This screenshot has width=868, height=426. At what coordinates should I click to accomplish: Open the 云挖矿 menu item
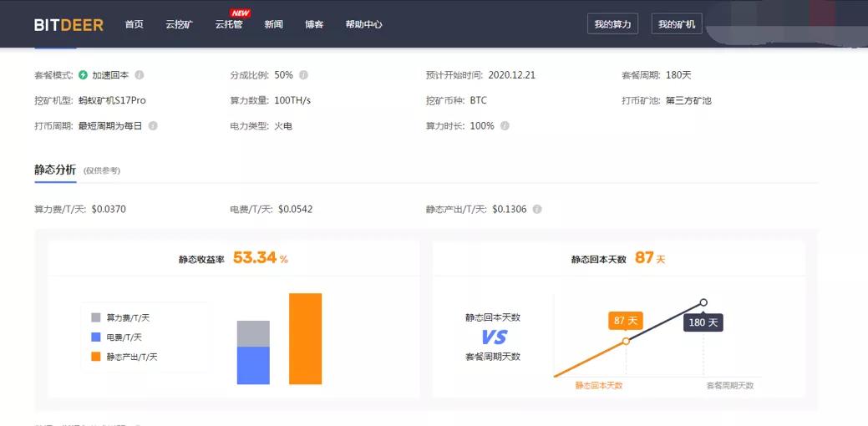coord(180,24)
